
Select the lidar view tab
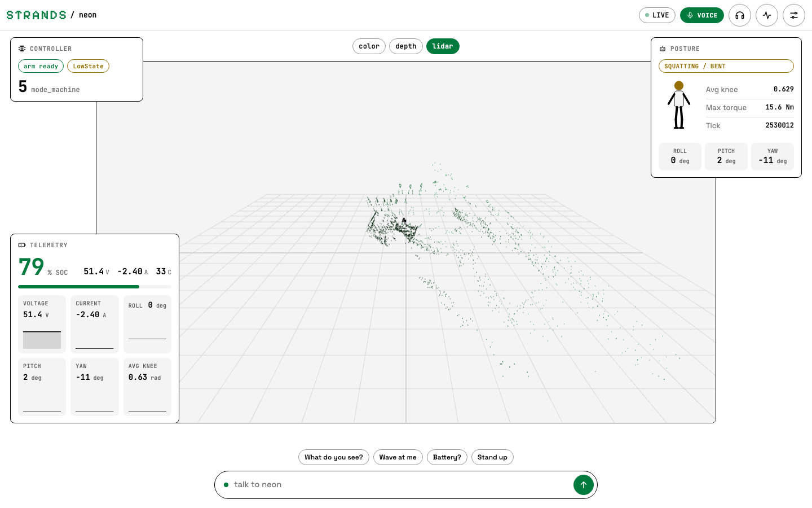pyautogui.click(x=443, y=46)
